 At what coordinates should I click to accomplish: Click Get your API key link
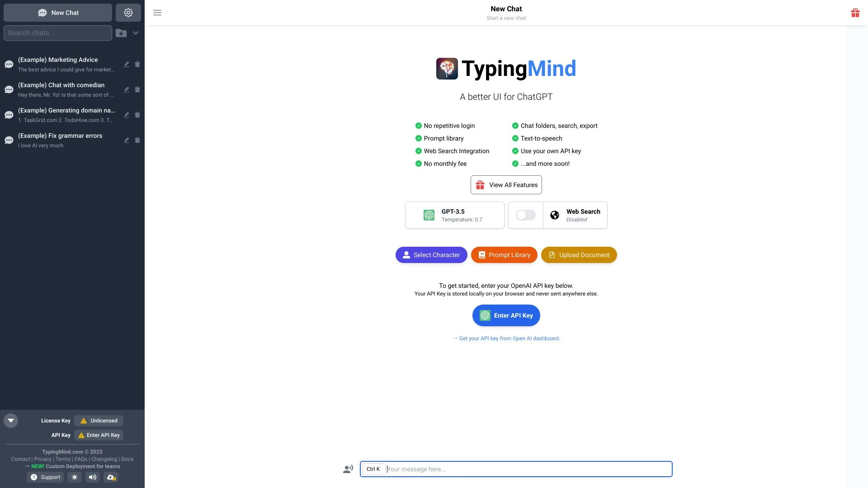click(506, 339)
